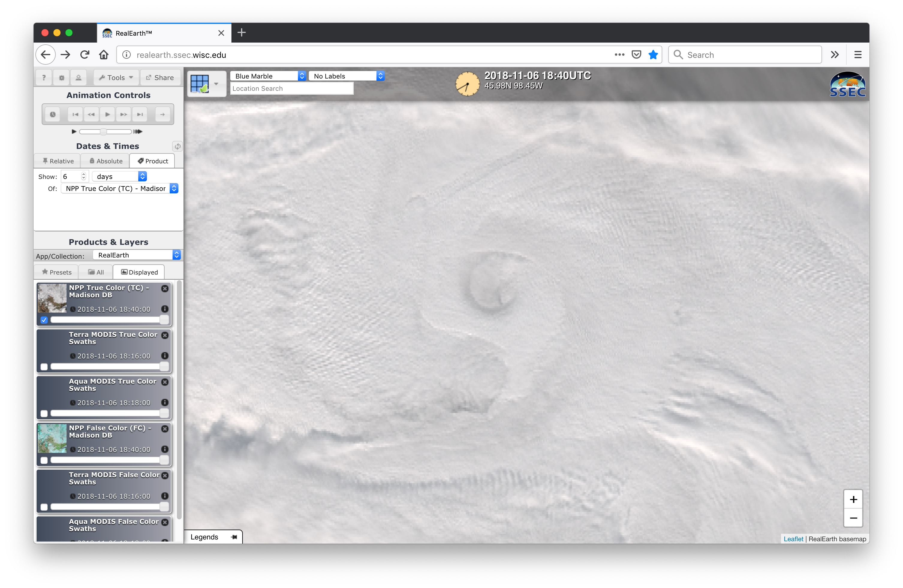Jump to last animation frame
This screenshot has height=588, width=903.
tap(140, 114)
